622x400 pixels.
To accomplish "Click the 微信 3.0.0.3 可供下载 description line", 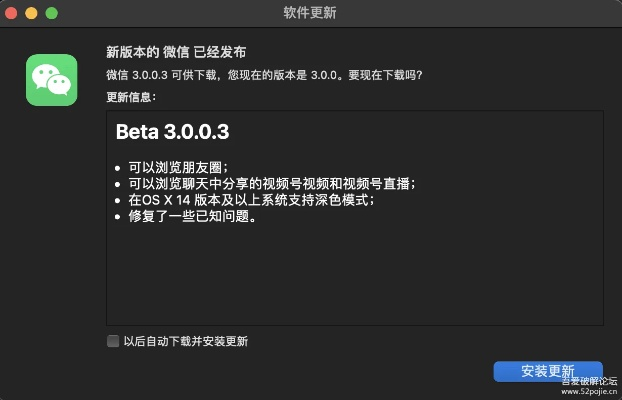I will 263,75.
